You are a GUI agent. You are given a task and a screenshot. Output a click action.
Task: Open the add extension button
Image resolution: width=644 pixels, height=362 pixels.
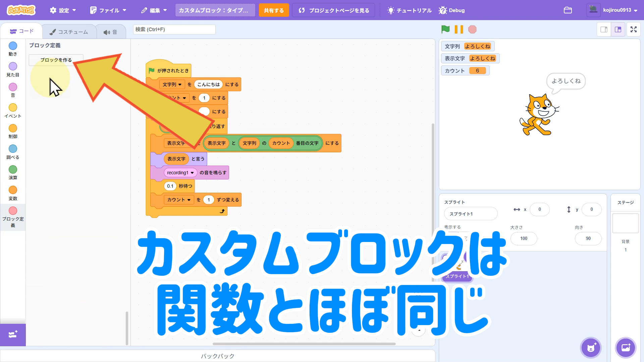coord(13,335)
